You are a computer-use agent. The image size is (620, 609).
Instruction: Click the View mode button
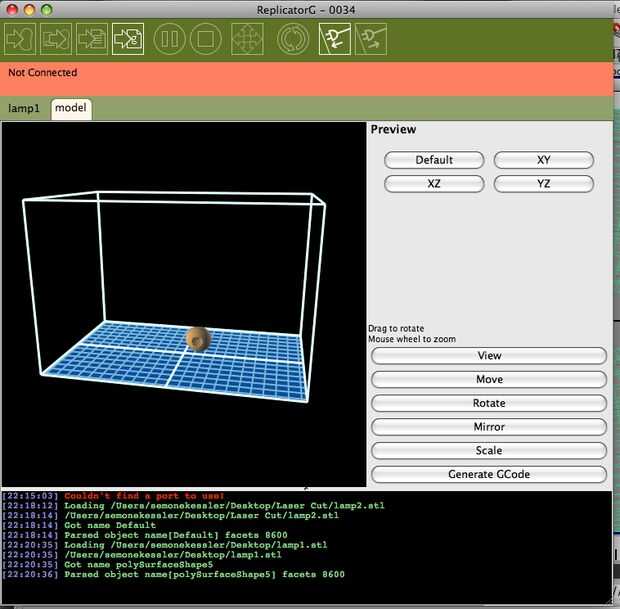tap(489, 356)
